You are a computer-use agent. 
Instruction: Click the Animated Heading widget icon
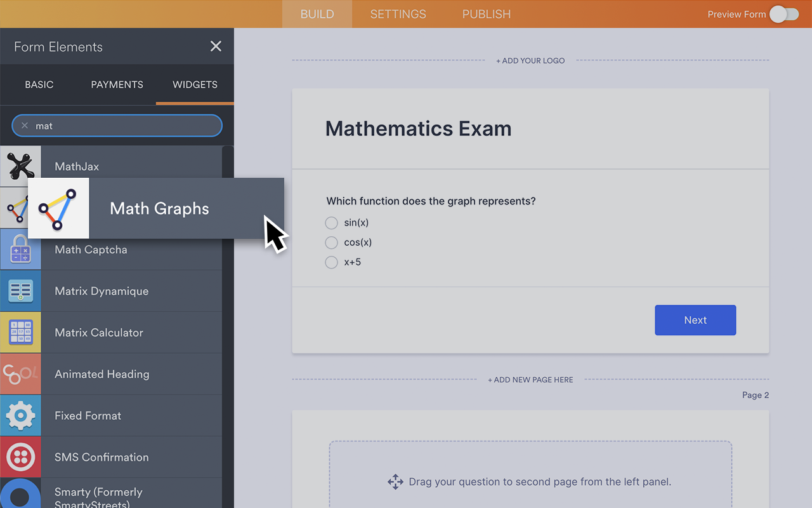(20, 374)
